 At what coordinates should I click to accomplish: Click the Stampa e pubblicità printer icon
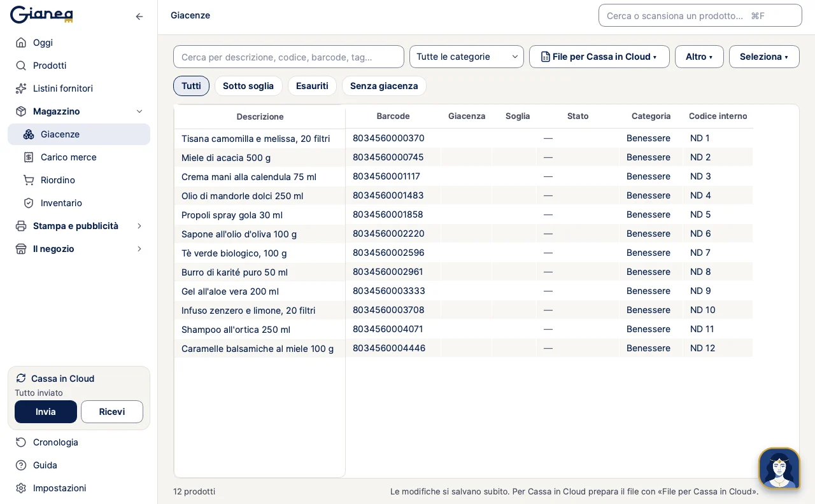click(x=21, y=226)
